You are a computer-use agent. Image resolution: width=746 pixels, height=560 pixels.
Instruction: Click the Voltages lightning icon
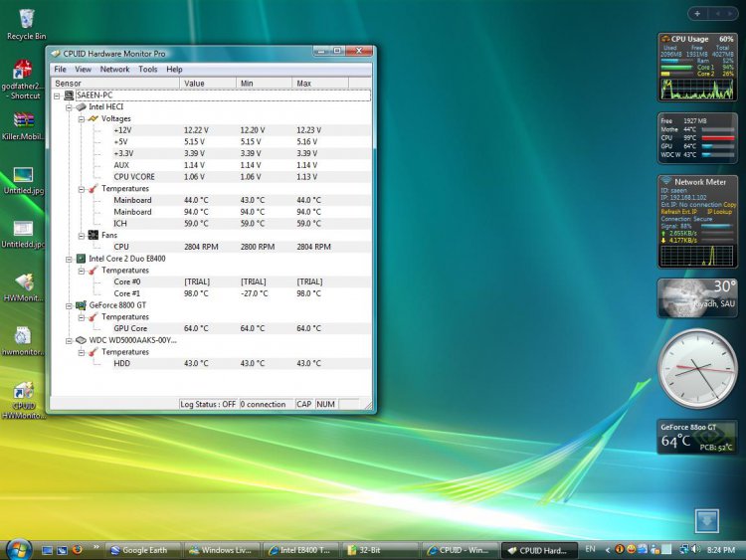click(x=93, y=118)
